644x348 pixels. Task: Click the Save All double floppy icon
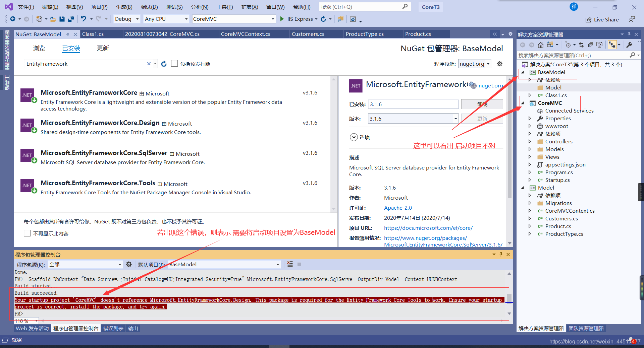pos(71,19)
